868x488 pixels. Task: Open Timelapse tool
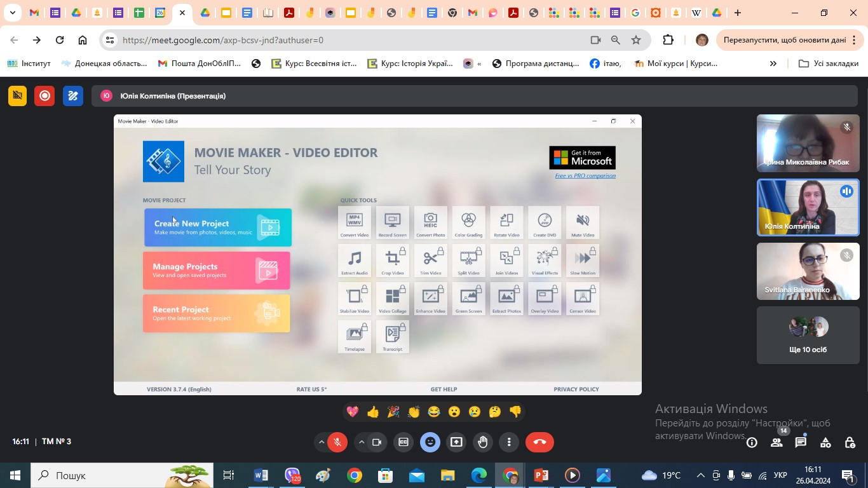355,337
